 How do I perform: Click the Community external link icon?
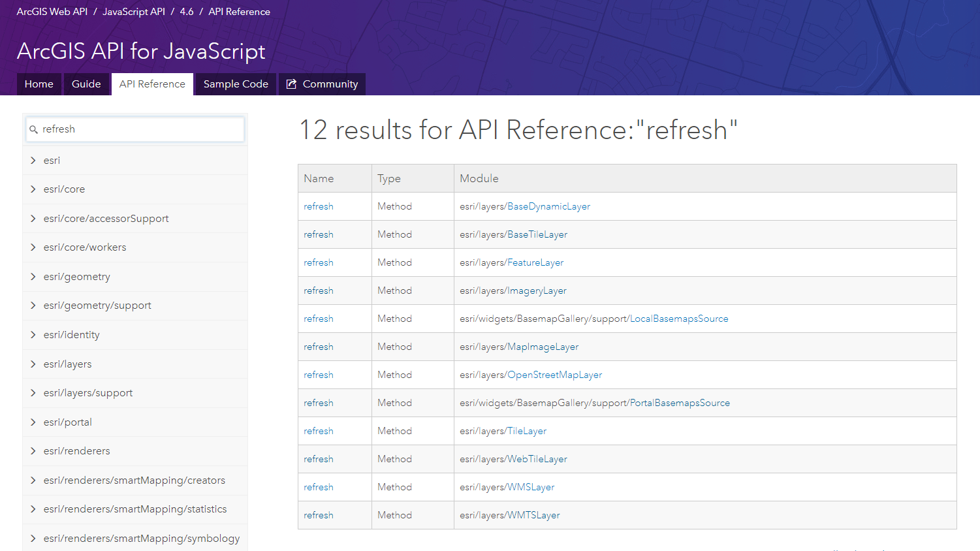291,84
